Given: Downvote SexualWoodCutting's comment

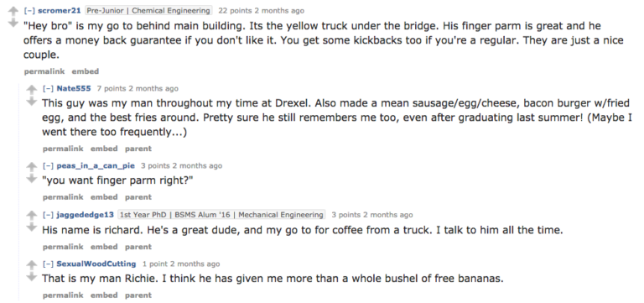Looking at the screenshot, I should point(32,277).
